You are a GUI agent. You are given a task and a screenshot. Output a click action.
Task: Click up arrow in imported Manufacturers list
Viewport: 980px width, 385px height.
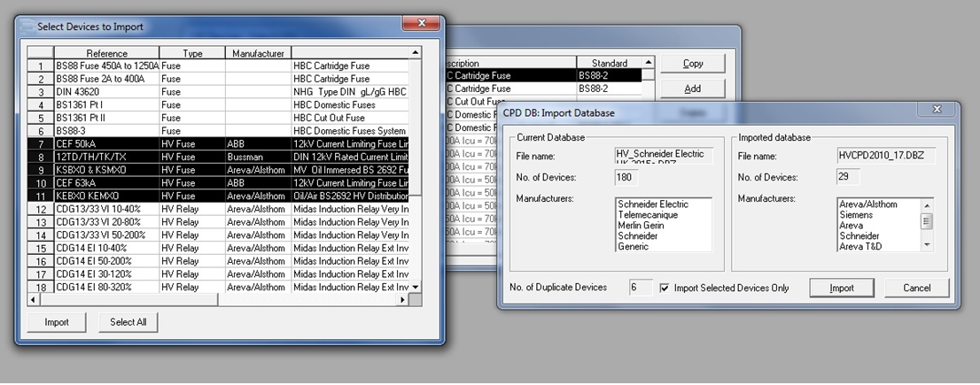tap(927, 204)
